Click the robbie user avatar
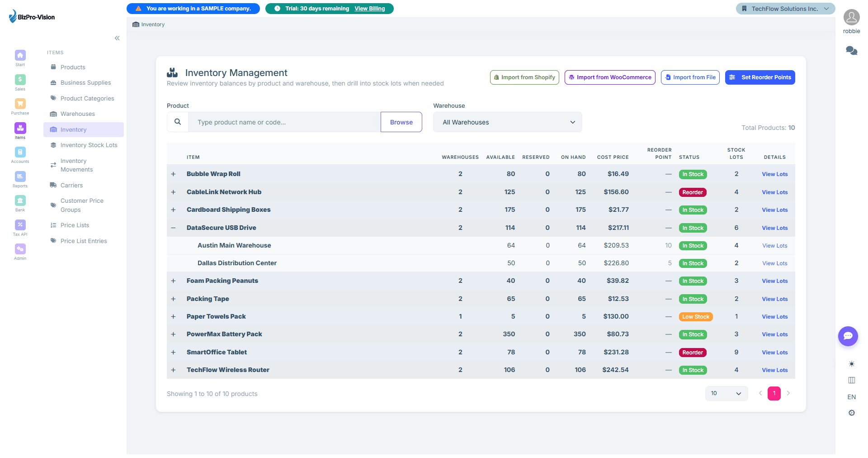This screenshot has width=868, height=458. pyautogui.click(x=851, y=18)
